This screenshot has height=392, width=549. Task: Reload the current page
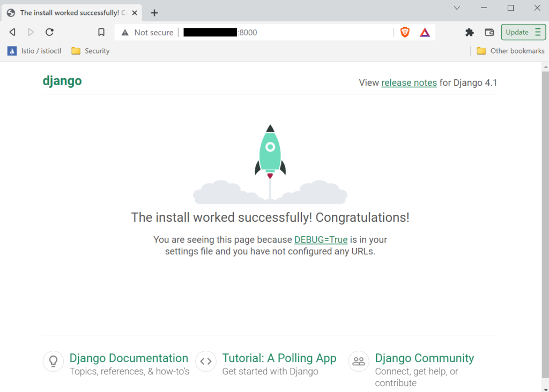pos(49,32)
